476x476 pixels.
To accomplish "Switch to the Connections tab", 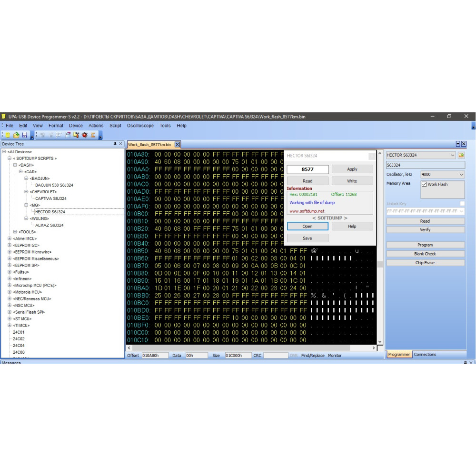I will pyautogui.click(x=425, y=355).
